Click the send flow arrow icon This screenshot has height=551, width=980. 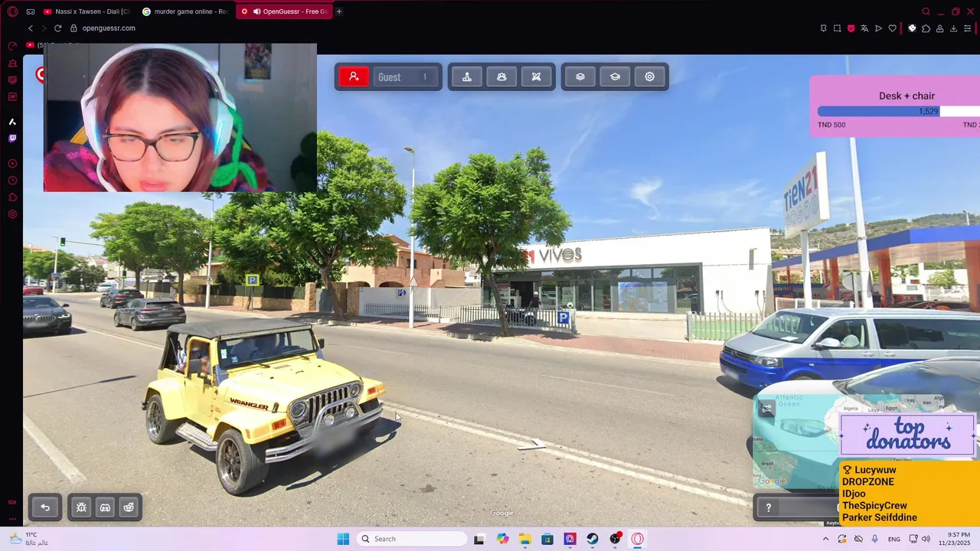878,28
